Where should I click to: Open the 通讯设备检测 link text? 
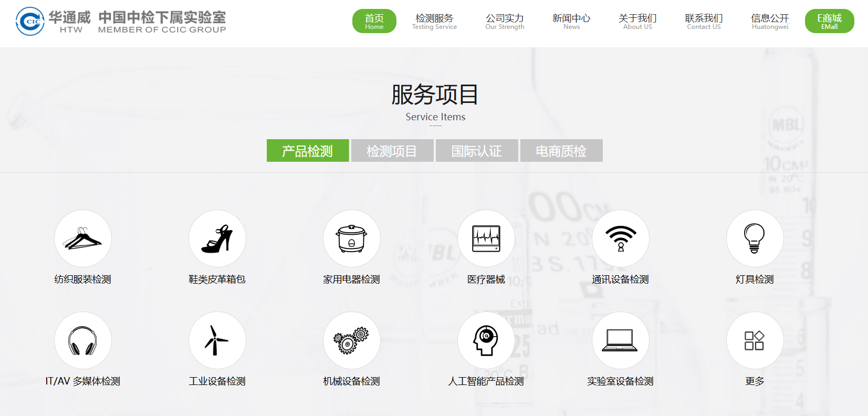[x=621, y=279]
